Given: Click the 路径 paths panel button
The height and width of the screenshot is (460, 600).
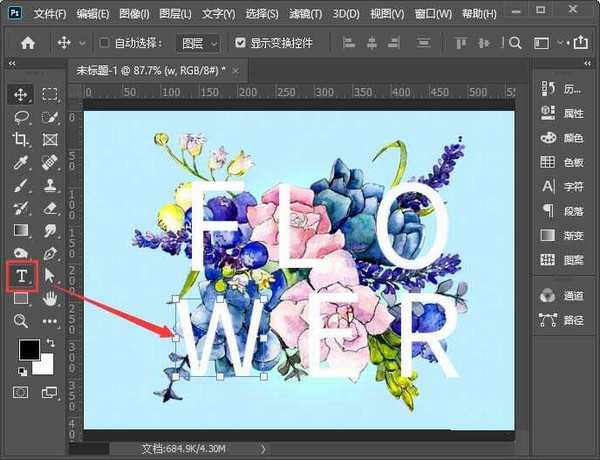Looking at the screenshot, I should pyautogui.click(x=562, y=320).
